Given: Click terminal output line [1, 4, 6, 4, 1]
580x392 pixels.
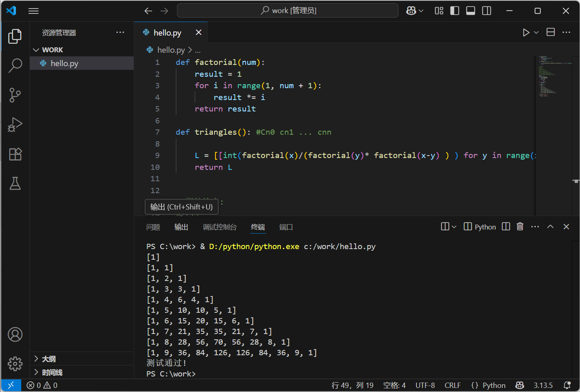Looking at the screenshot, I should pyautogui.click(x=180, y=300).
